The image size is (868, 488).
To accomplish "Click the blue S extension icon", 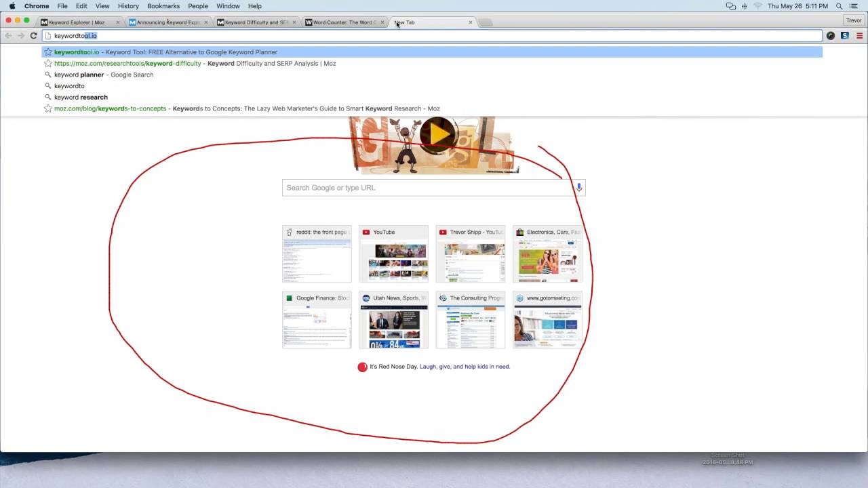I will pos(844,35).
